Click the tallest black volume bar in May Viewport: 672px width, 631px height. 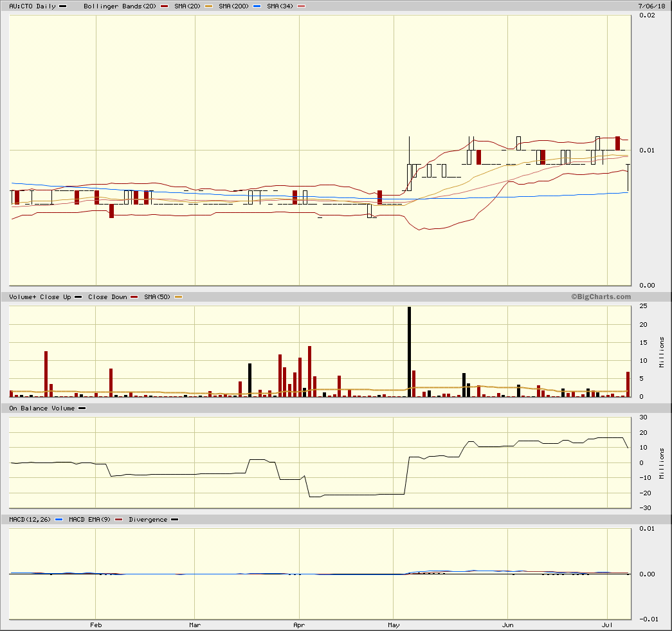409,351
